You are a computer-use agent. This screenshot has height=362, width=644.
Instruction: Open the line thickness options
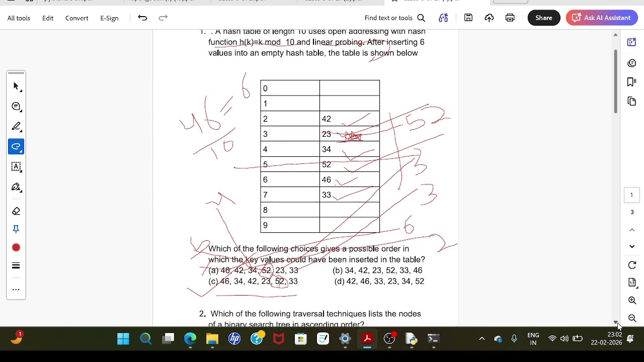tap(16, 265)
